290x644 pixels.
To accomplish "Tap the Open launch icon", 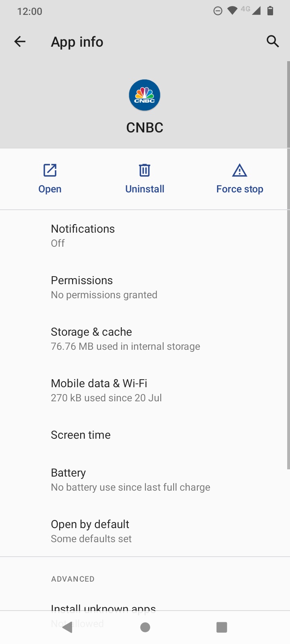I will tap(50, 170).
